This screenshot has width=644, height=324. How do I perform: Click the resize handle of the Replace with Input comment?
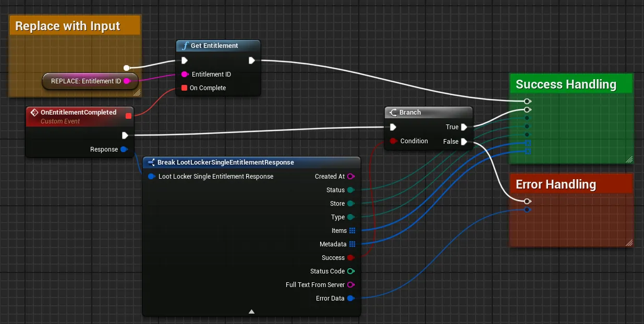point(137,93)
